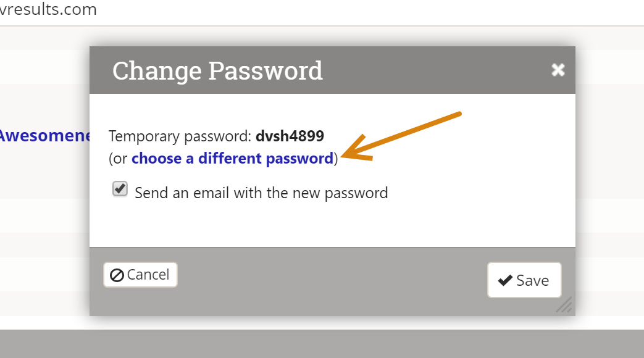Screen dimensions: 644x358
Task: Click the 'Send an email with the new password' label
Action: tap(261, 193)
